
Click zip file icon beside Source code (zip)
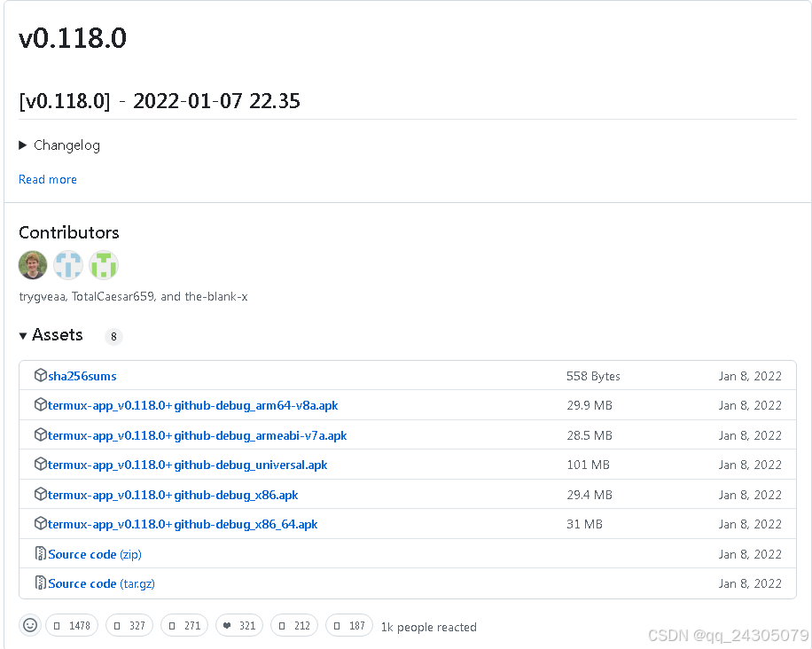[x=41, y=554]
